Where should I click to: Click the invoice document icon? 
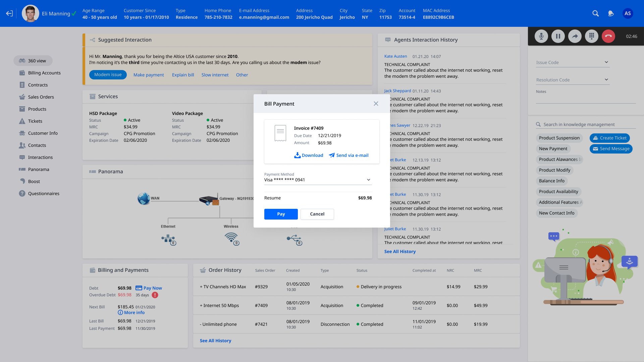[280, 133]
